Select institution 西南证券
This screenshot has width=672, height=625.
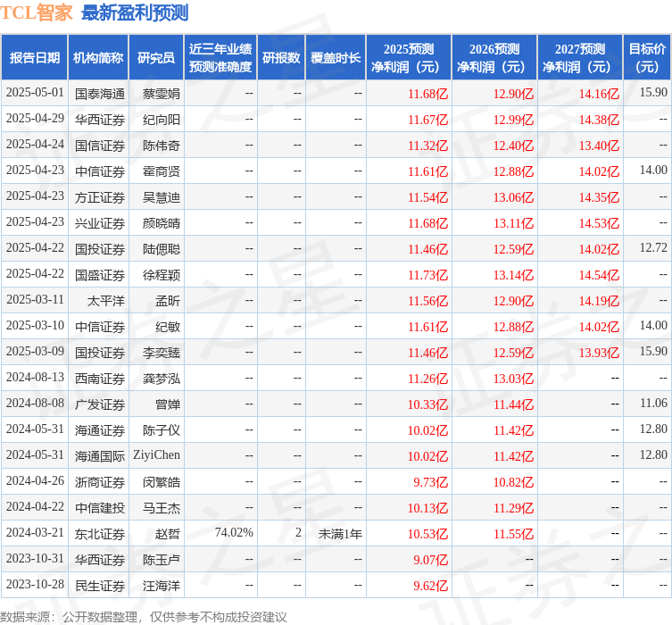coord(99,379)
